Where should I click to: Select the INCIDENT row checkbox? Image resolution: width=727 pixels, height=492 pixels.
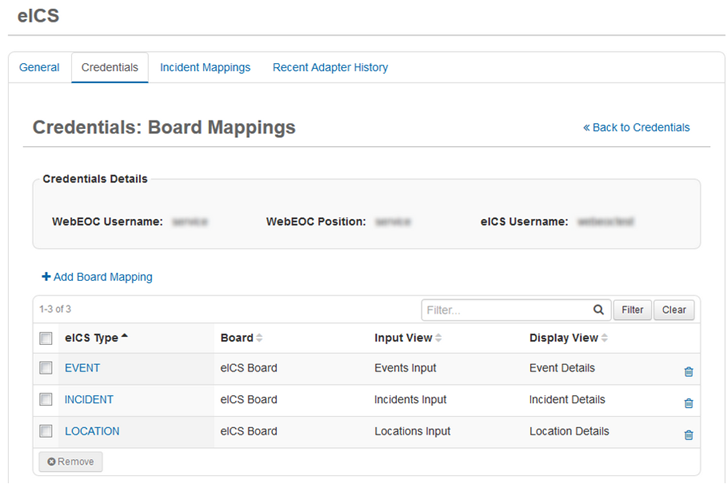46,400
